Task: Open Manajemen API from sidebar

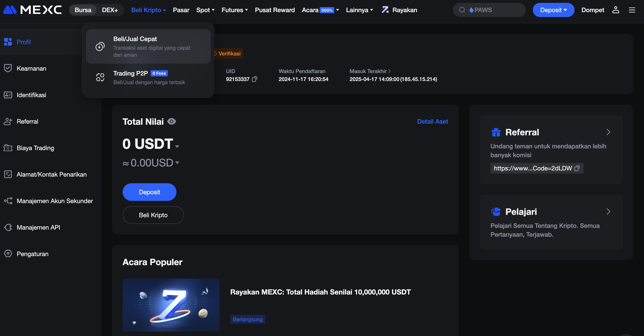Action: [x=38, y=227]
